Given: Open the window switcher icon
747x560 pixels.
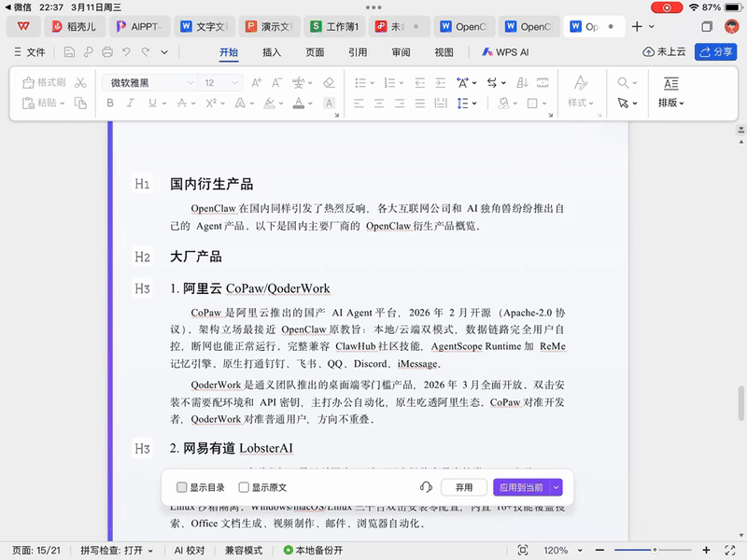Looking at the screenshot, I should click(x=707, y=27).
